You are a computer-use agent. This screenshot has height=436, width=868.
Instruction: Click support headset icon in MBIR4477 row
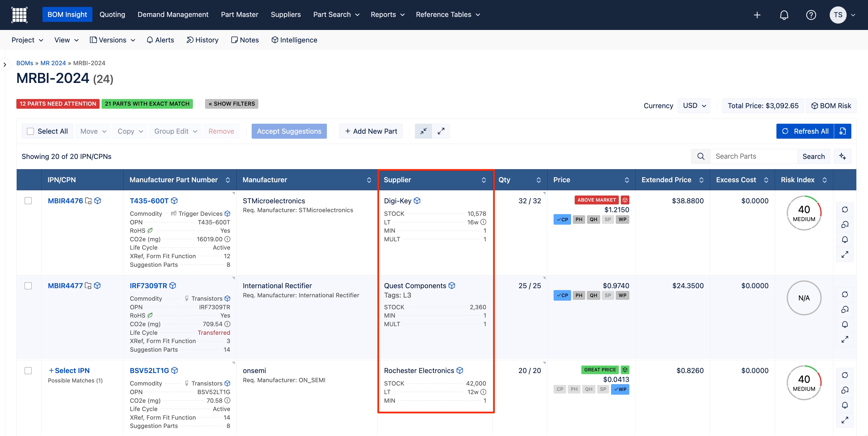point(845,310)
